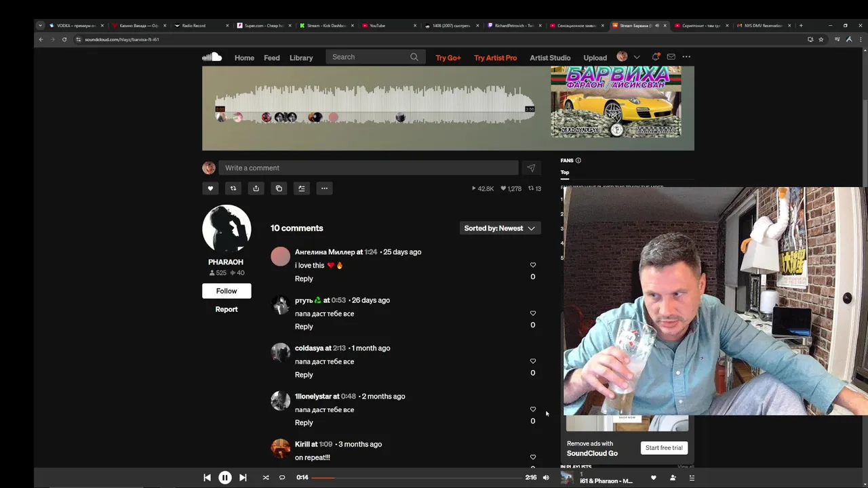View the 1,278 likes count

point(511,188)
